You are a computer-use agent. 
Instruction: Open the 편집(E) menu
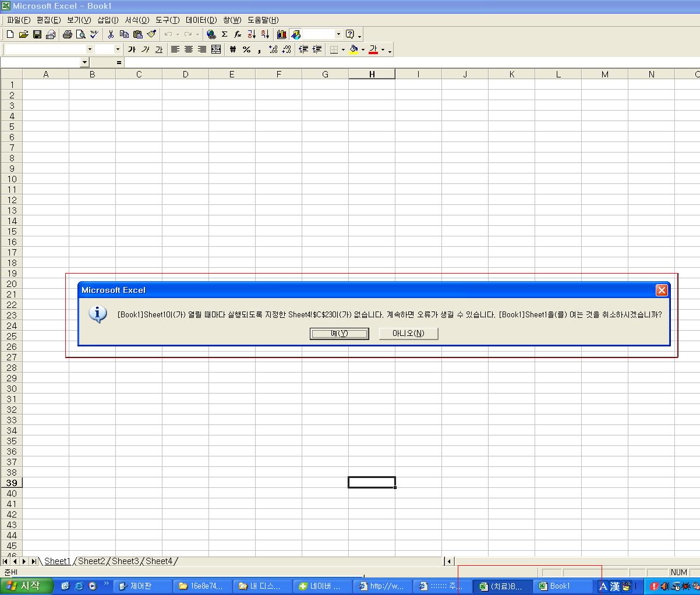click(x=48, y=20)
